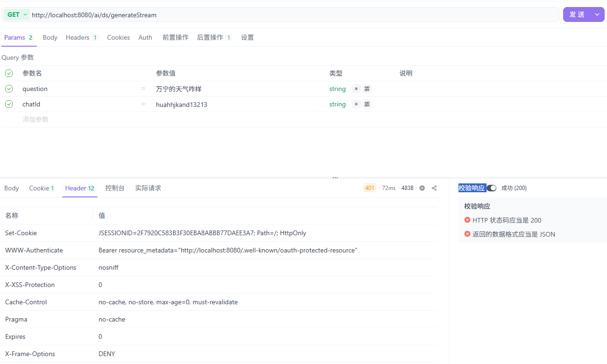Open the 控制台 response tab
607x364 pixels.
coord(115,188)
